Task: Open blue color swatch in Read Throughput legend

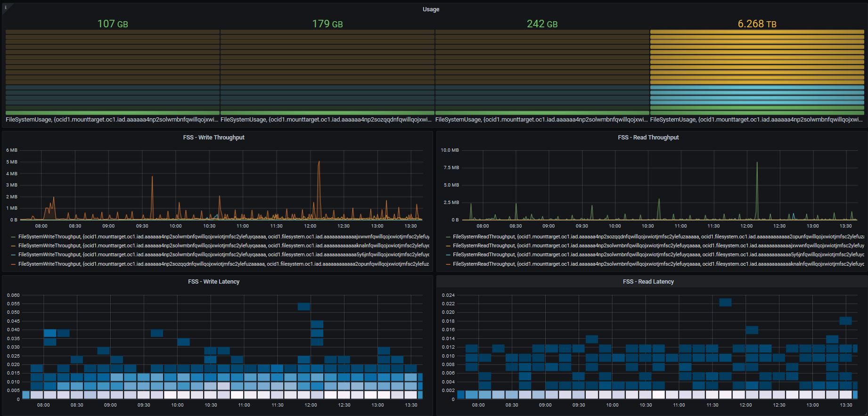Action: (x=448, y=255)
